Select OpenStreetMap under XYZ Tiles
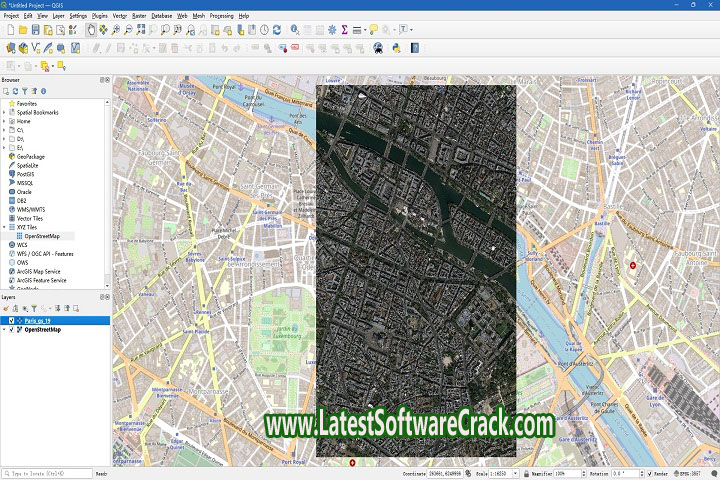 42,236
